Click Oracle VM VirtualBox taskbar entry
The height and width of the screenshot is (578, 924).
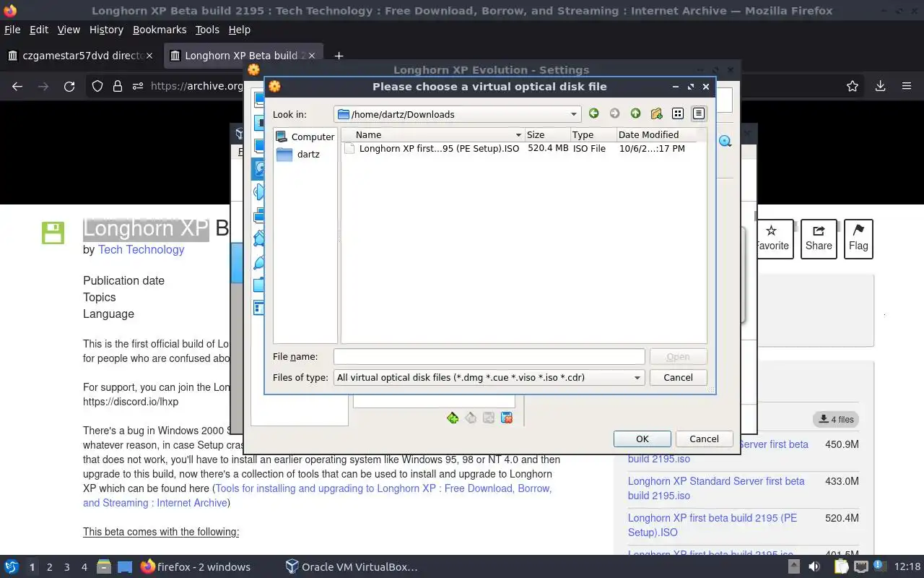click(x=352, y=567)
